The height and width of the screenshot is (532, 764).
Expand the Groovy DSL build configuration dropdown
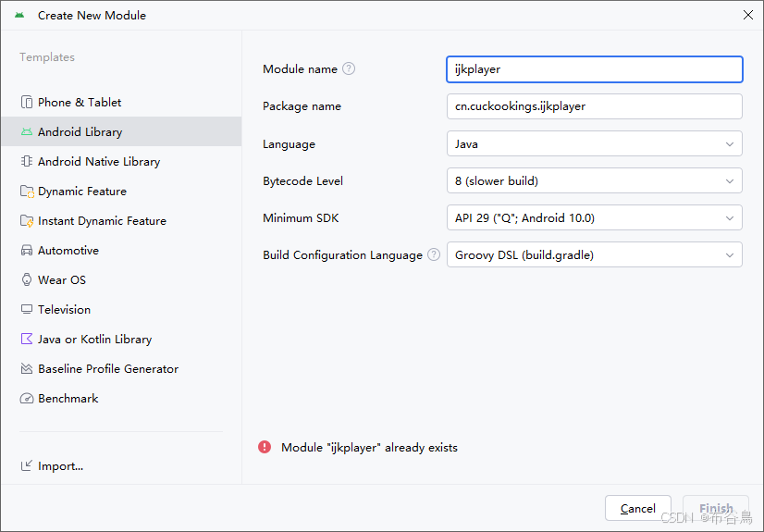pyautogui.click(x=595, y=254)
